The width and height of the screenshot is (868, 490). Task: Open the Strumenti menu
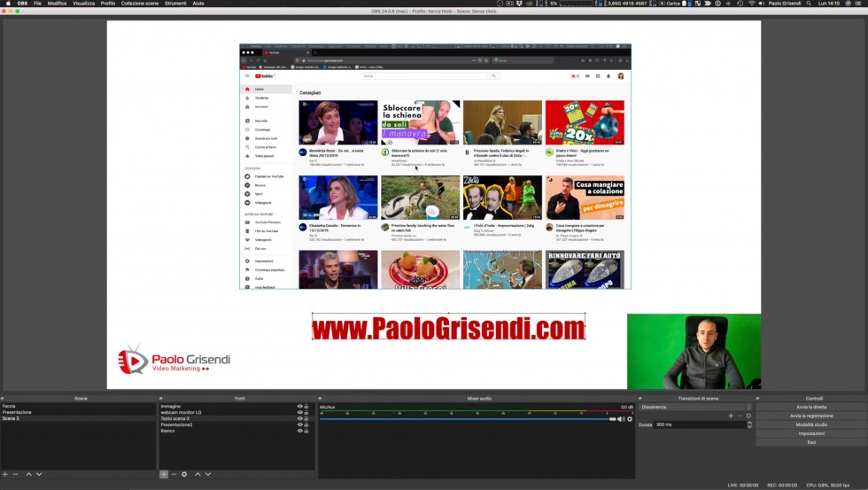(175, 4)
